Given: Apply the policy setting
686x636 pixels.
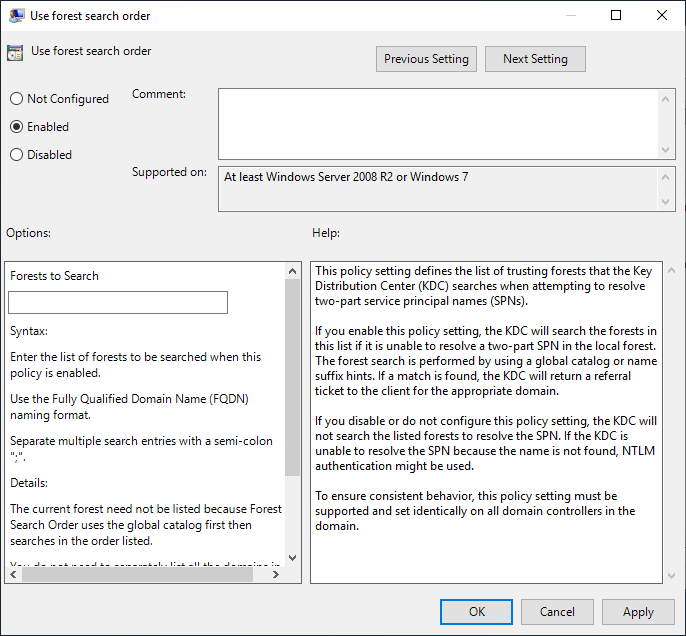Looking at the screenshot, I should (x=638, y=612).
